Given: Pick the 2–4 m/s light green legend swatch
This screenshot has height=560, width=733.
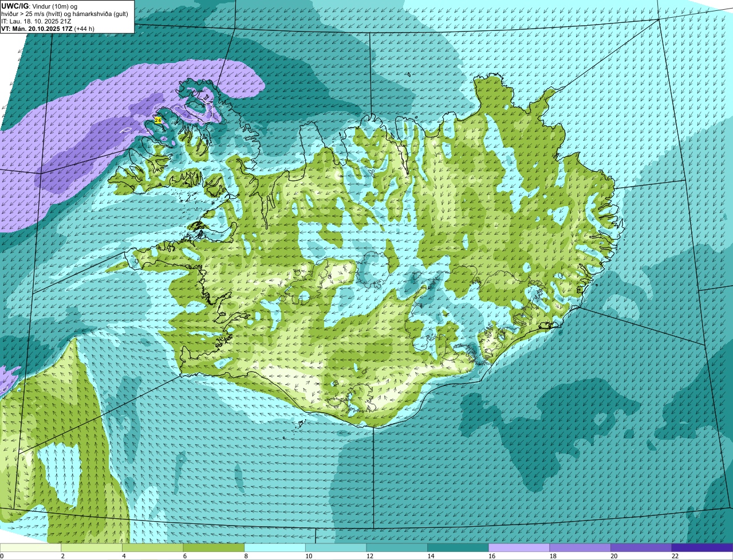Looking at the screenshot, I should pyautogui.click(x=92, y=547).
